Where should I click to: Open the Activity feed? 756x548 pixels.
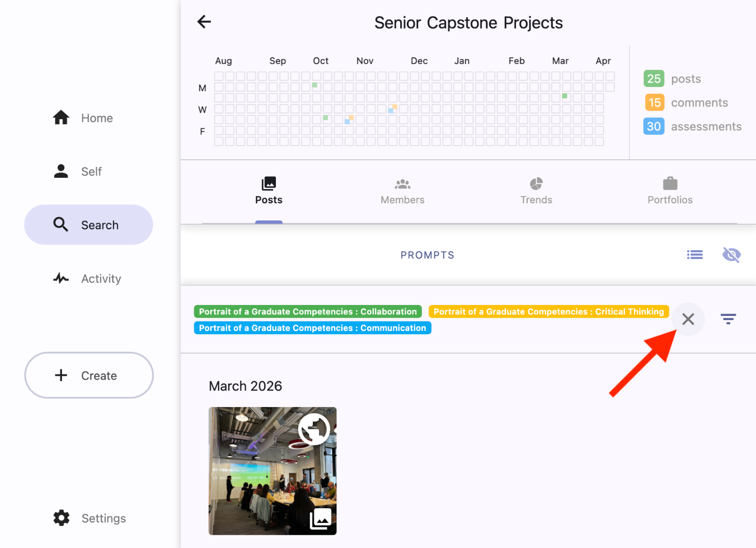pyautogui.click(x=88, y=278)
